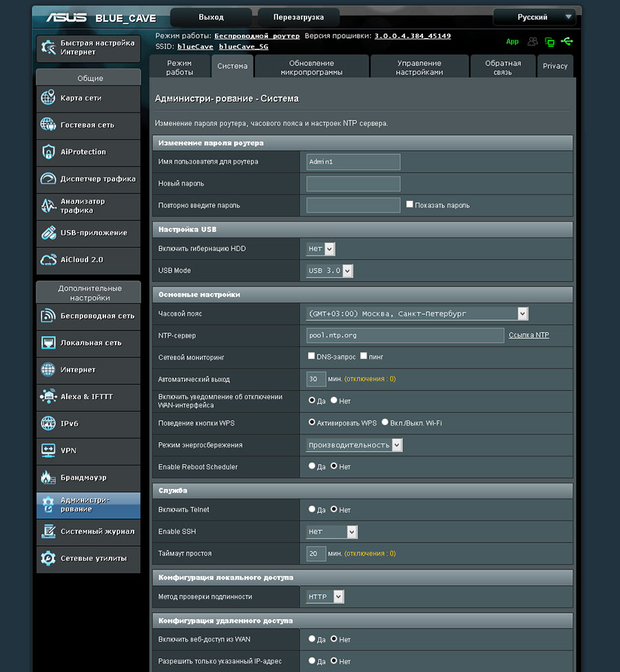Click the blueCave SSID link
The image size is (620, 672).
[195, 47]
